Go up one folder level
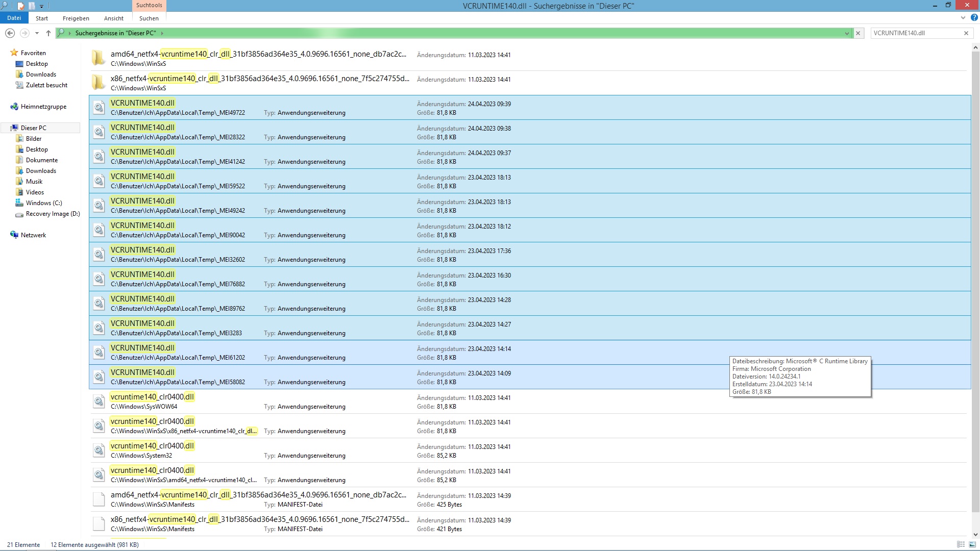This screenshot has height=551, width=980. tap(48, 33)
